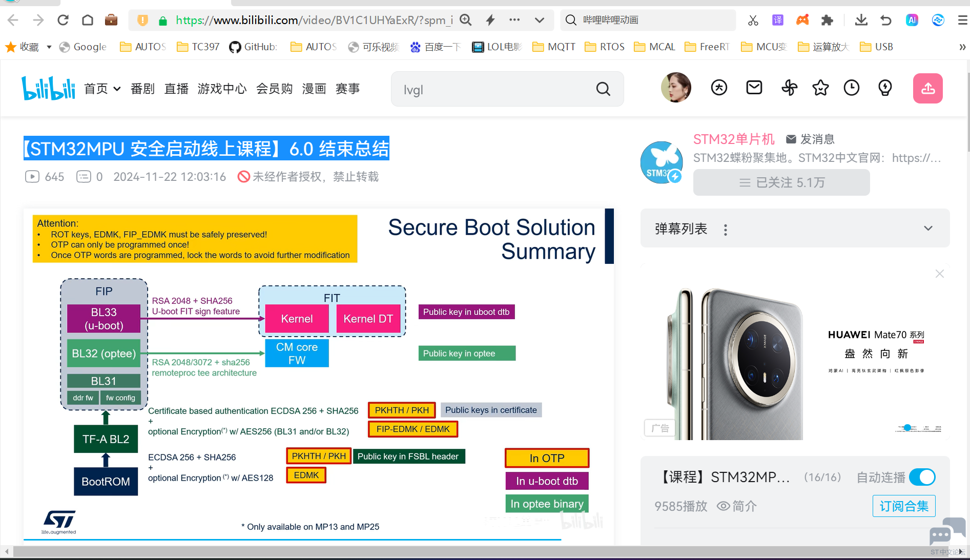
Task: Expand the address bar dropdown chevron
Action: coord(539,20)
